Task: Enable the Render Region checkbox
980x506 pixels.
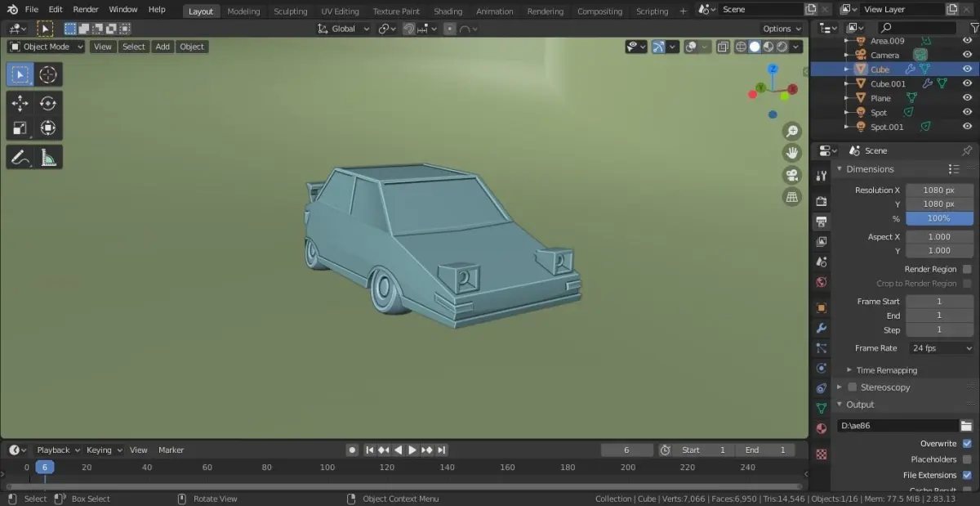Action: click(x=967, y=269)
